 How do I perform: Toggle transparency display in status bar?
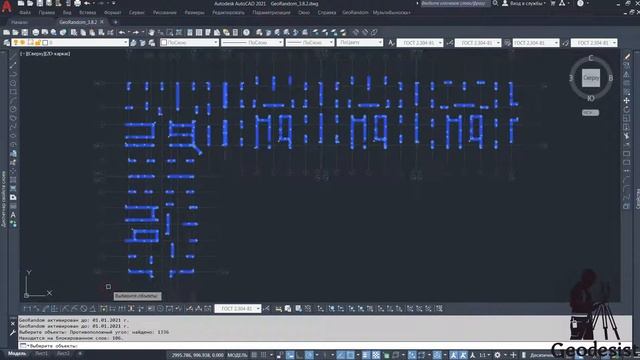point(376,355)
